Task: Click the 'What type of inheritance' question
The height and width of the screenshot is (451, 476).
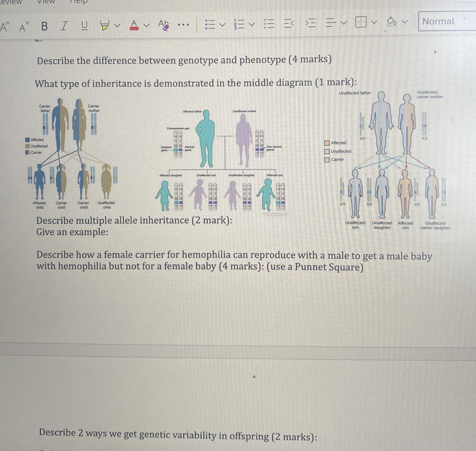Action: pyautogui.click(x=196, y=83)
